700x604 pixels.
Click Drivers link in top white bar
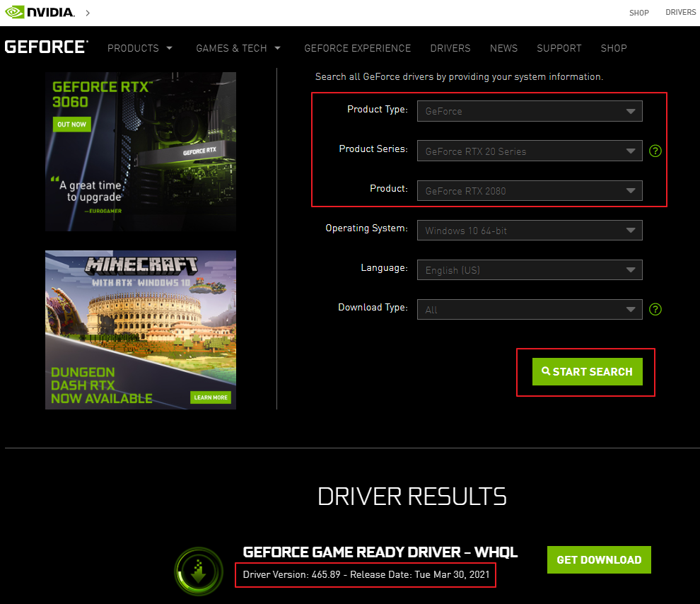point(680,13)
